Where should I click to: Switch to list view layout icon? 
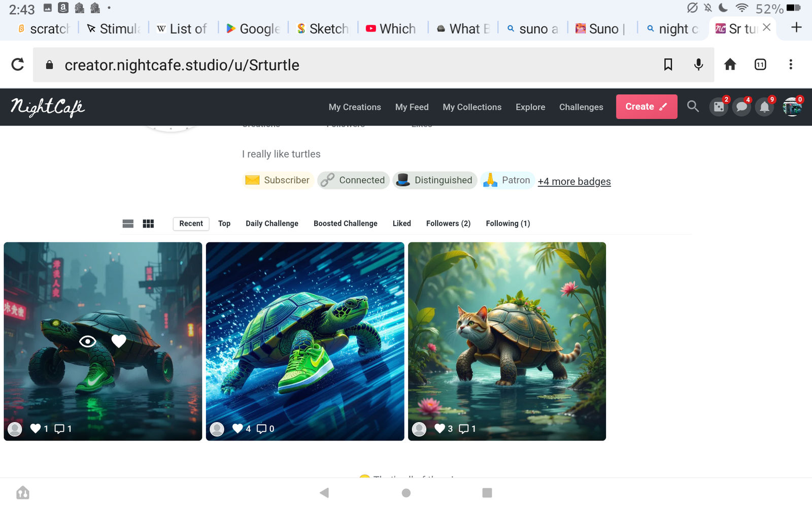[128, 224]
